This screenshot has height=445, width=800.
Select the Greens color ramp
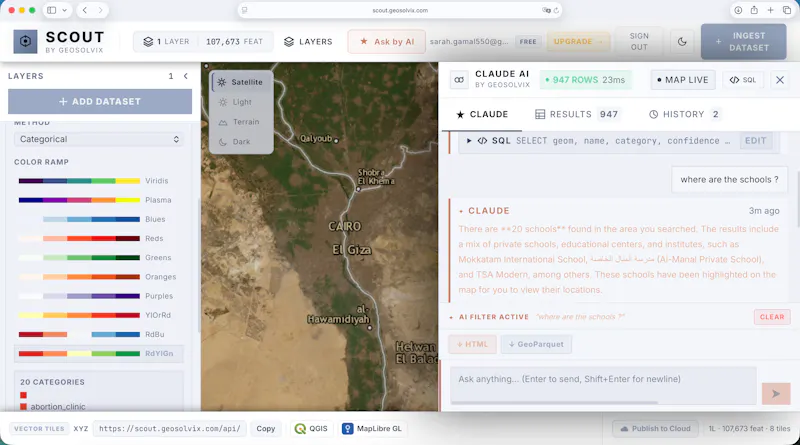pyautogui.click(x=99, y=258)
